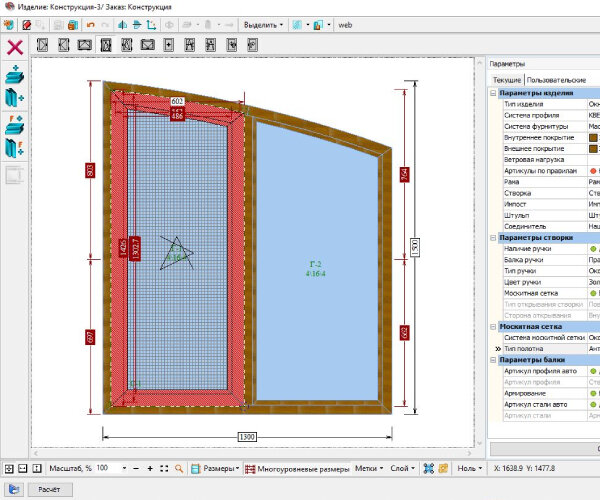Click the red pencil edit icon

[26, 25]
